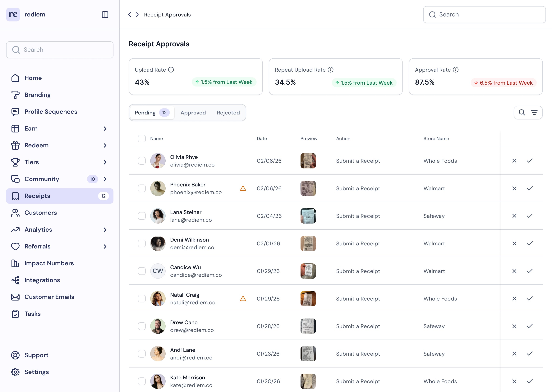Navigate back with the left arrow
Image resolution: width=552 pixels, height=392 pixels.
coord(130,15)
